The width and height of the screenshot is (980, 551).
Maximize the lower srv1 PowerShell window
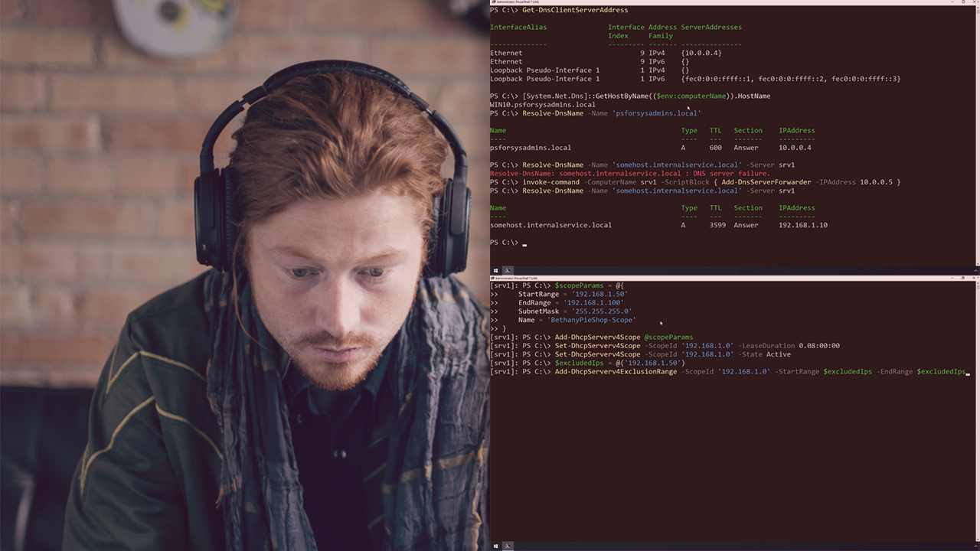[x=962, y=279]
